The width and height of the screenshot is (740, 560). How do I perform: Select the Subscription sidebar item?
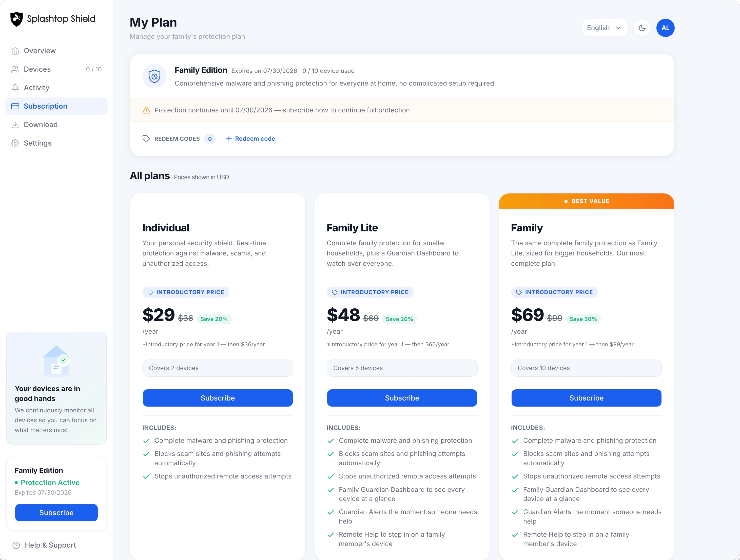(56, 106)
